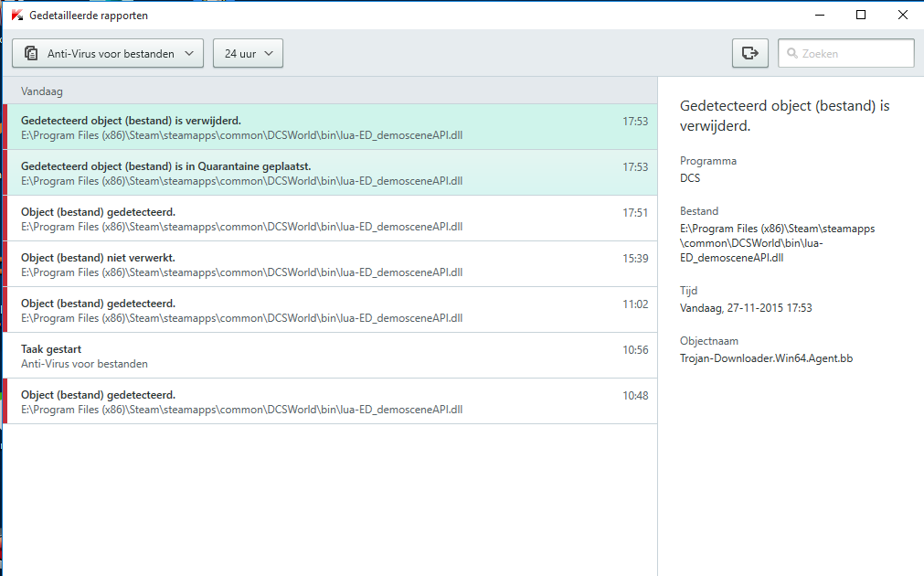Screen dimensions: 924x576
Task: Click the 'Gedetailleerde rapporten' window title
Action: [x=89, y=16]
